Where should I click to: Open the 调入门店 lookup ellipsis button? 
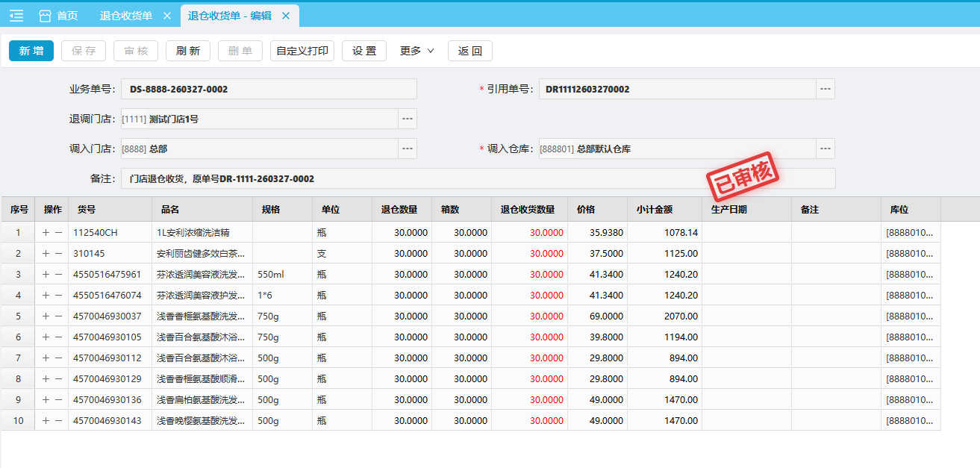pos(407,149)
